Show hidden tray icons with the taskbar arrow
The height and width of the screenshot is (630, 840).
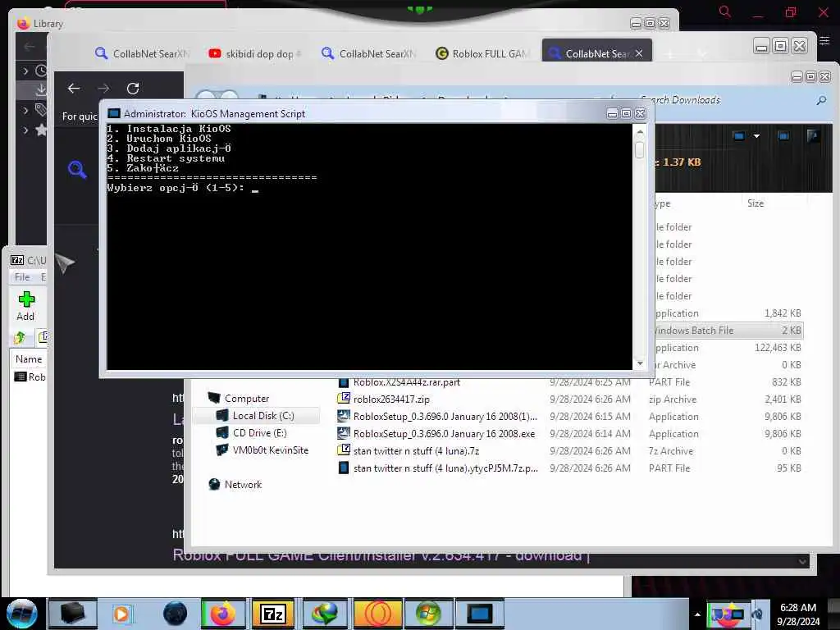coord(697,614)
